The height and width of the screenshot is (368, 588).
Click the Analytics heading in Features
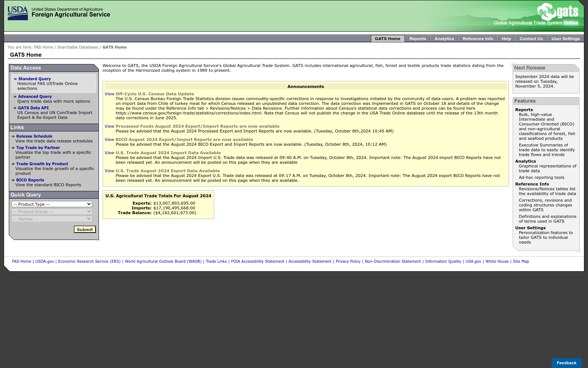[x=526, y=162]
